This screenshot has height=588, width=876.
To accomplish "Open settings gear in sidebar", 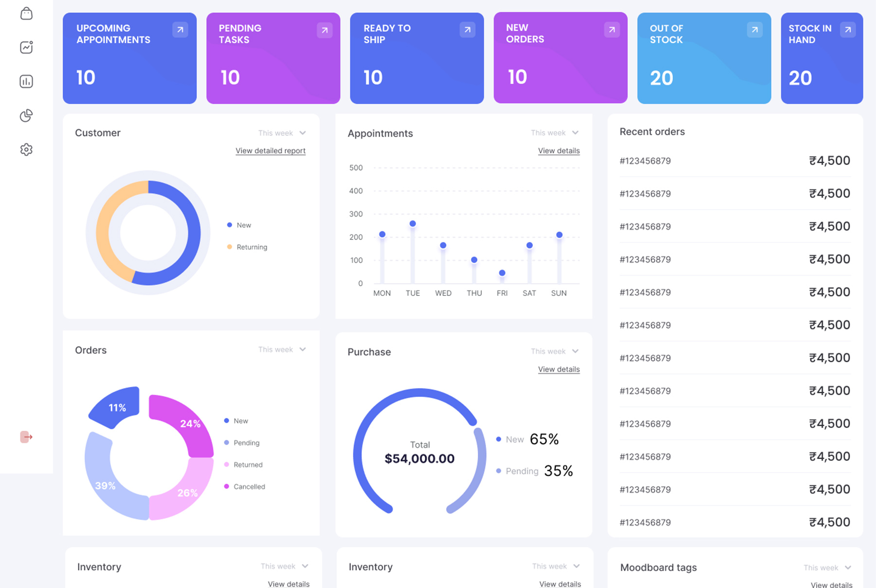I will 26,149.
